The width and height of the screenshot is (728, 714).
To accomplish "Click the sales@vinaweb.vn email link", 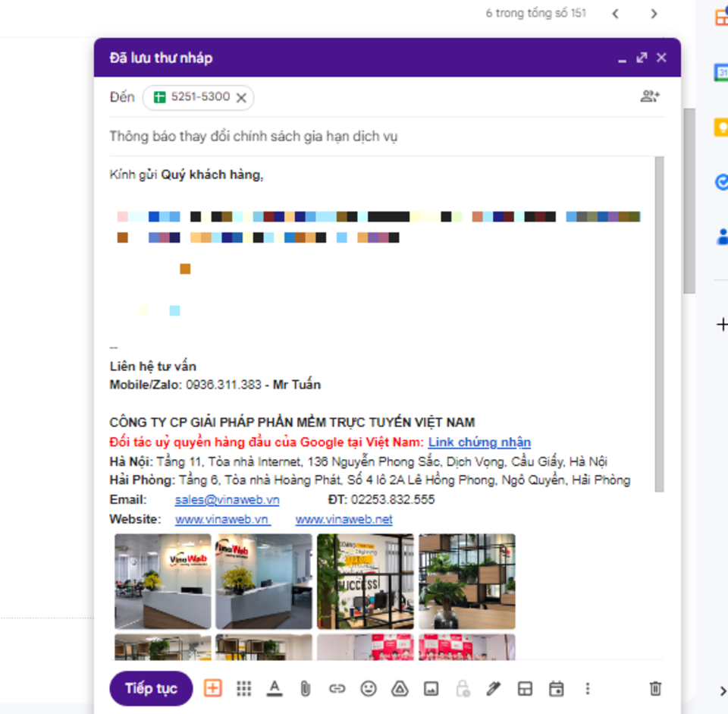I will coord(227,500).
